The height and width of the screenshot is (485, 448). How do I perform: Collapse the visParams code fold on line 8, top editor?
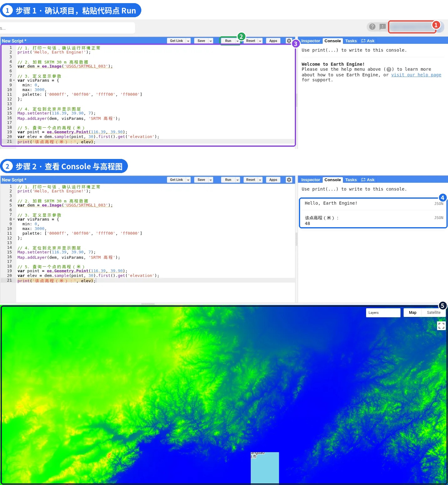click(14, 80)
